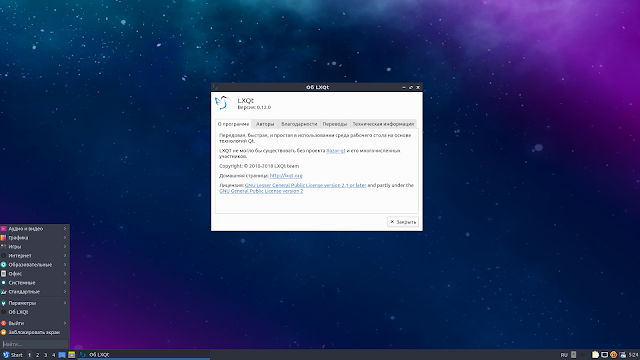Switch to the Благодарности tab
Image resolution: width=640 pixels, height=360 pixels.
299,124
